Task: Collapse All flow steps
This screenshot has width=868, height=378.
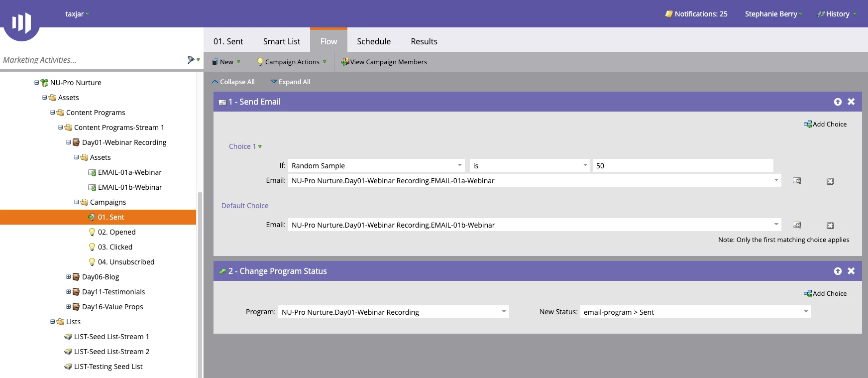Action: point(233,82)
